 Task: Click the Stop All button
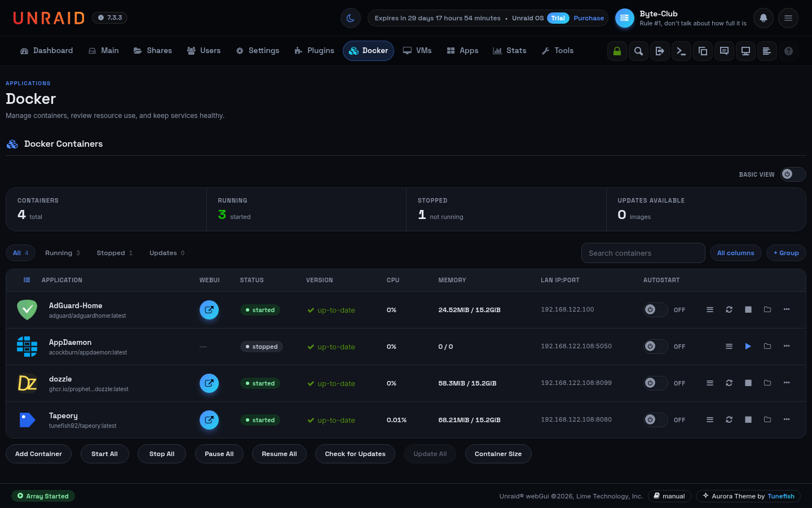point(162,454)
